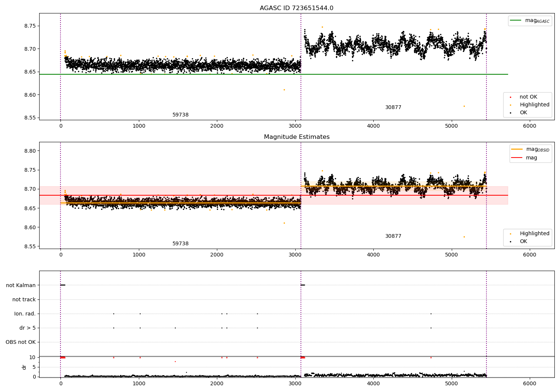
Task: Click the 8.65 y-tick in the Magnitude Estimates plot
Action: (x=30, y=208)
